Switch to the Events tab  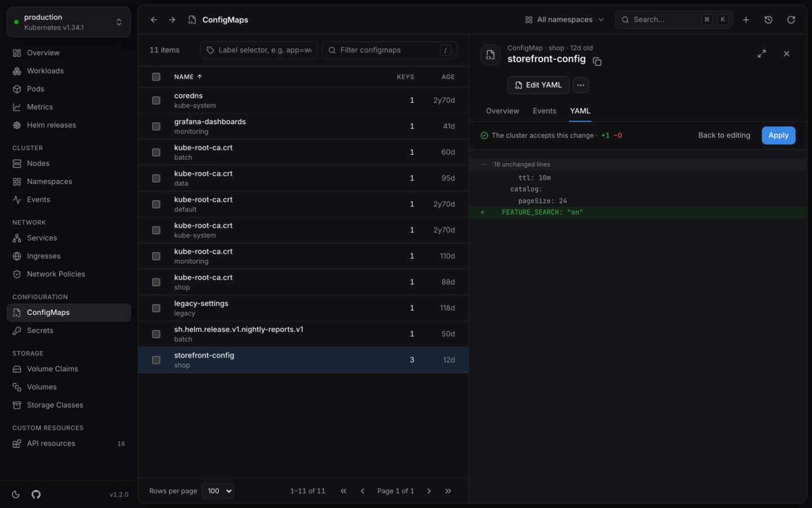(x=545, y=111)
